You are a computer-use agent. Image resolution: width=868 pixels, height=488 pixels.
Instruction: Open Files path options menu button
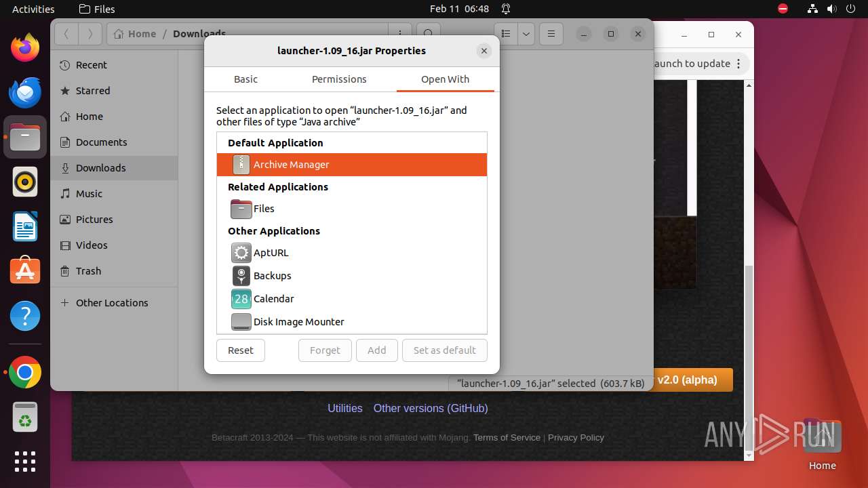400,34
